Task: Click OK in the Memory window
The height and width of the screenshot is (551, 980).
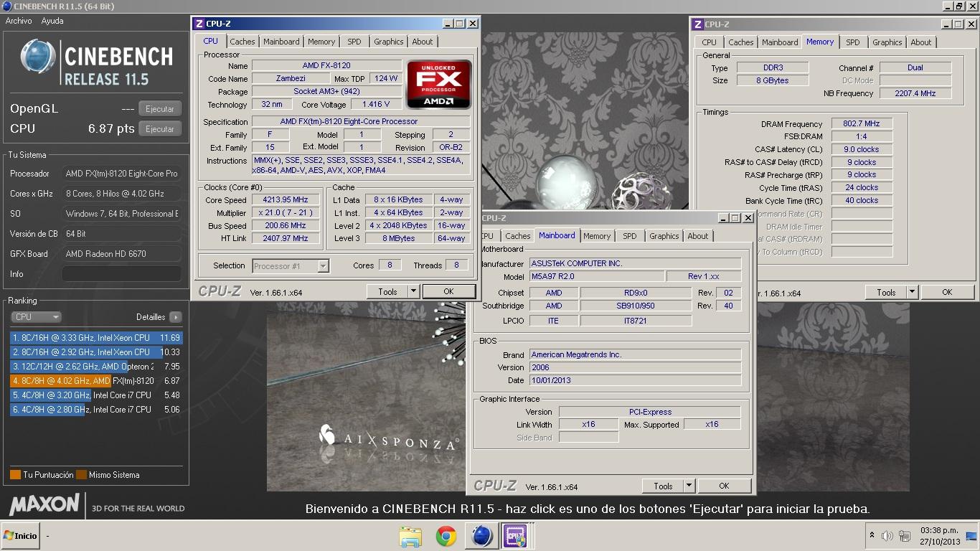Action: click(947, 292)
